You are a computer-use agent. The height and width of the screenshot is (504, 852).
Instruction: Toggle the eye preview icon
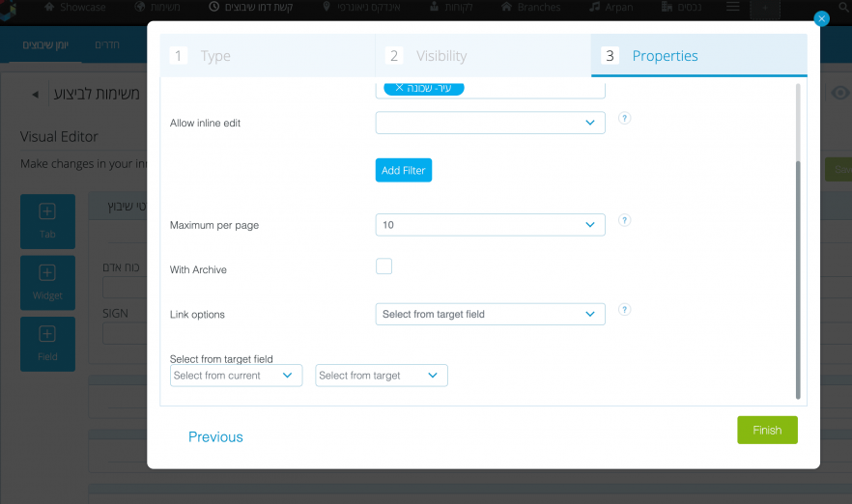point(840,93)
